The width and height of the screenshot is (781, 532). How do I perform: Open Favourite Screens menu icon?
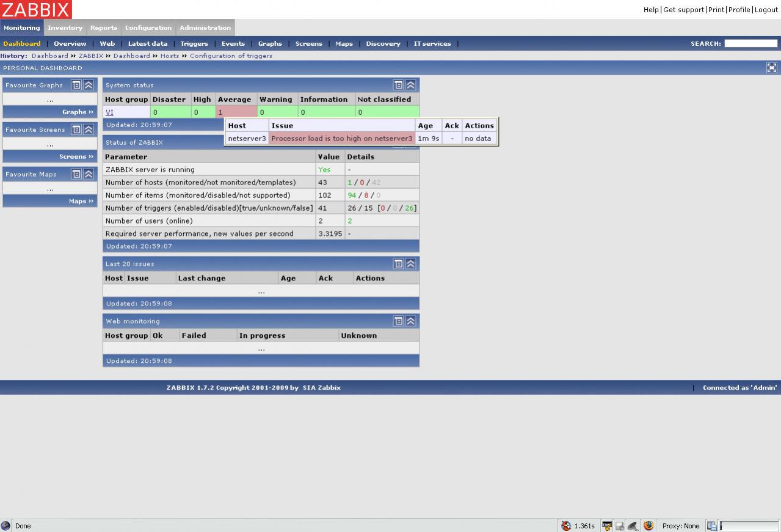76,129
